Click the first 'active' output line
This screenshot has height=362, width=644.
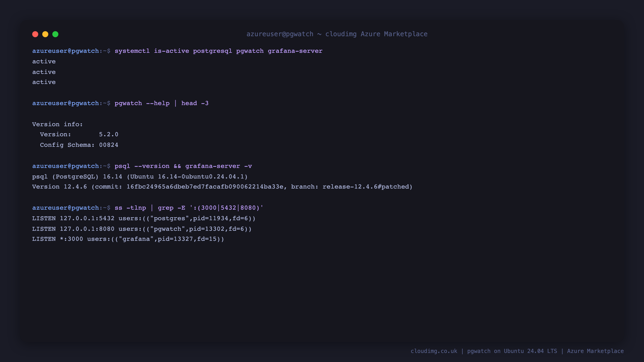tap(44, 61)
